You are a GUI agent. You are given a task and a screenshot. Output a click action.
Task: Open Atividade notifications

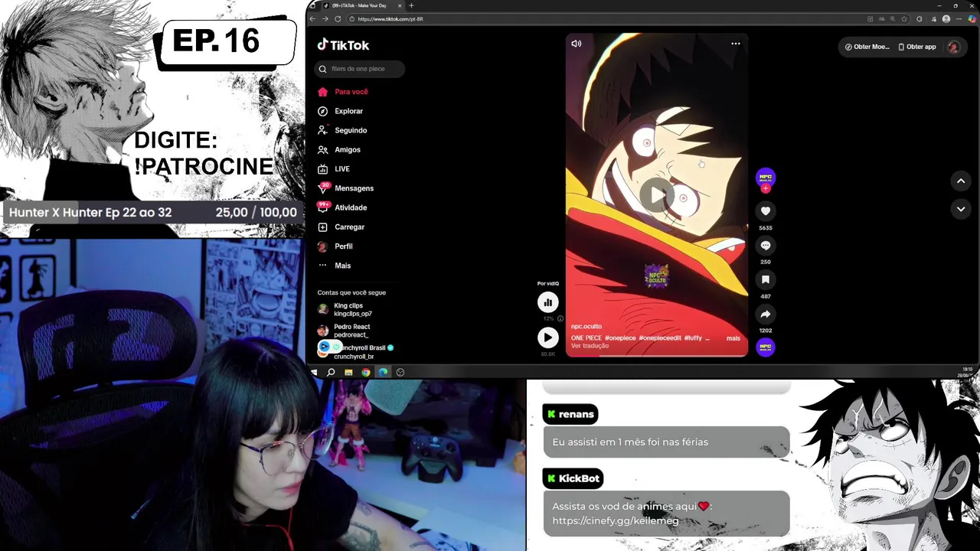(342, 207)
